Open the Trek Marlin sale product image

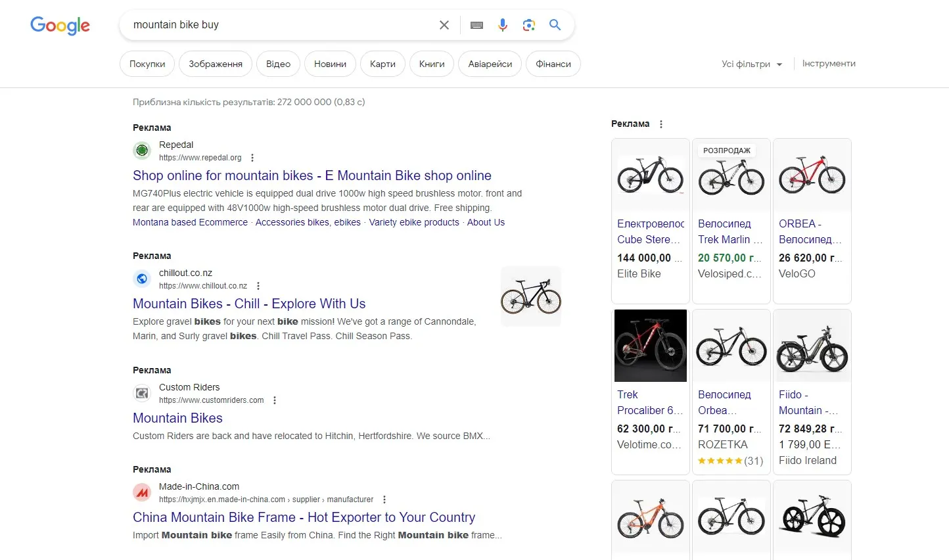tap(731, 175)
